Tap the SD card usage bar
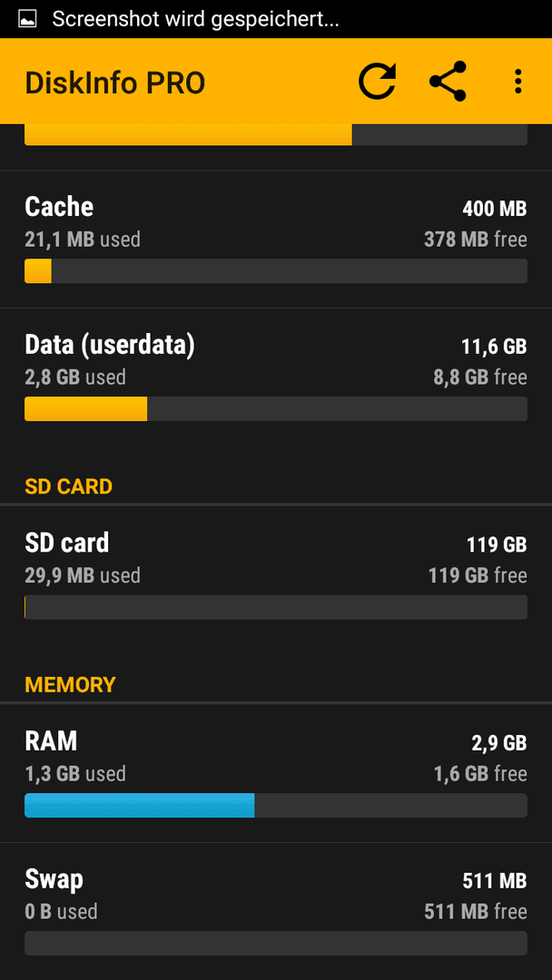This screenshot has width=552, height=980. 276,607
